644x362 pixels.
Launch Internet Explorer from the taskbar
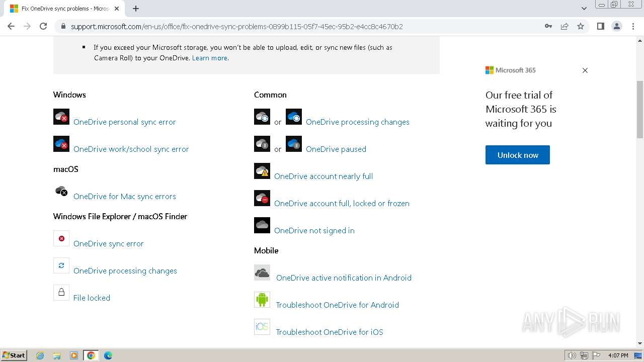[40, 355]
